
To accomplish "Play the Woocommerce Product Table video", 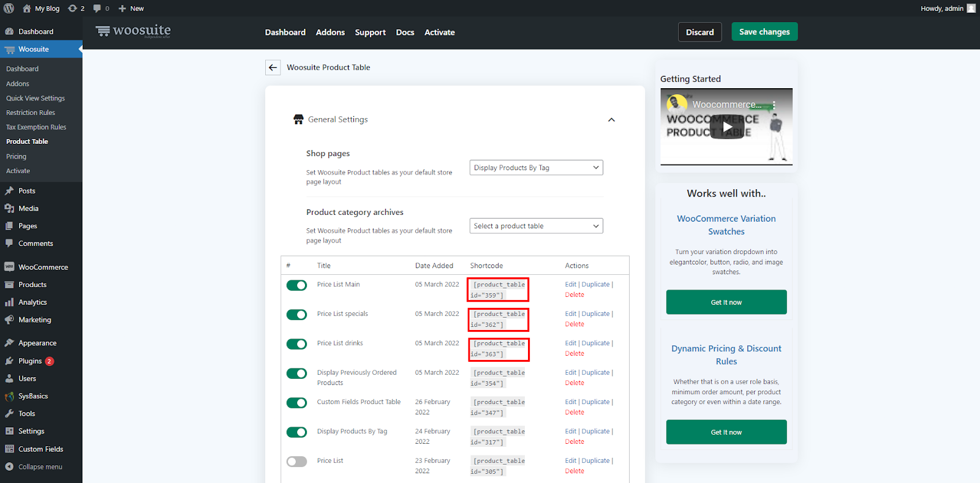I will tap(727, 127).
